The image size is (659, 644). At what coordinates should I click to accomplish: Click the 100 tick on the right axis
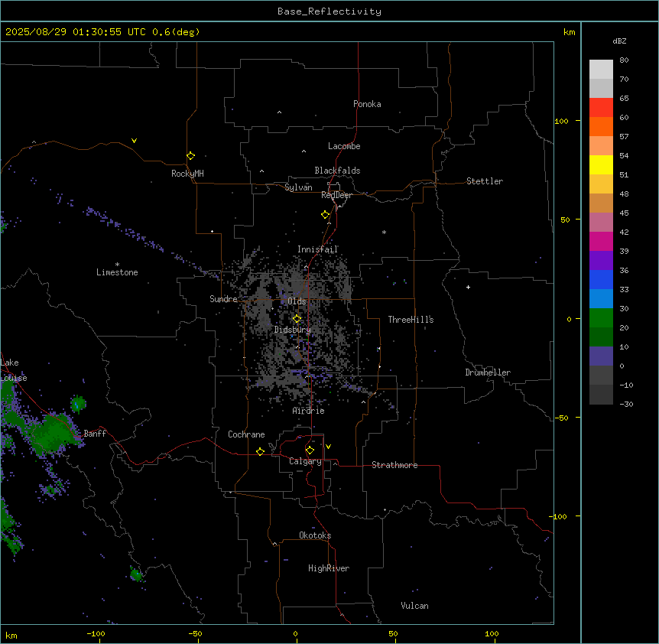point(561,121)
